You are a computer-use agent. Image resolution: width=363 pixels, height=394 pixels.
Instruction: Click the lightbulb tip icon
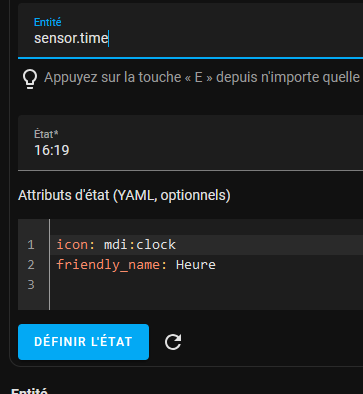point(30,79)
